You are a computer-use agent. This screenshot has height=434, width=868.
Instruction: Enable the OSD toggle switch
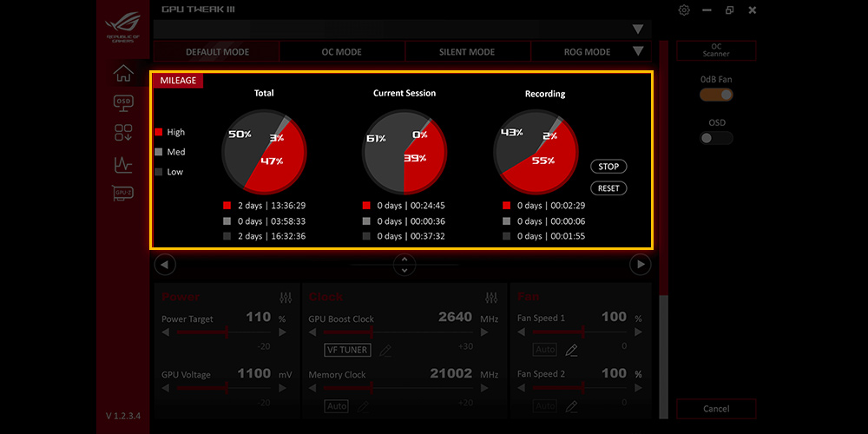pyautogui.click(x=716, y=138)
